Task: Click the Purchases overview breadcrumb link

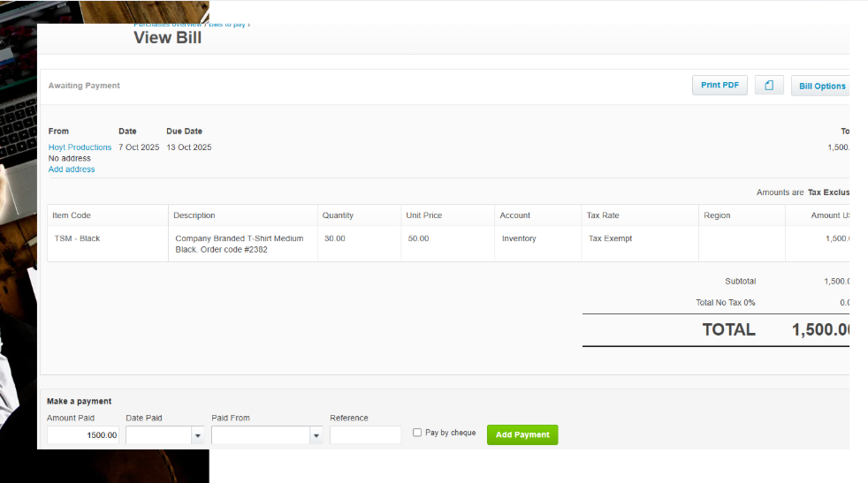Action: coord(168,25)
